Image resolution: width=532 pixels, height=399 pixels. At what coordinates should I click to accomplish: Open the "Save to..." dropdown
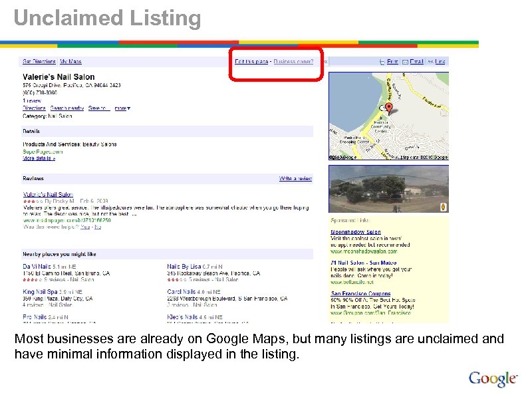[99, 108]
